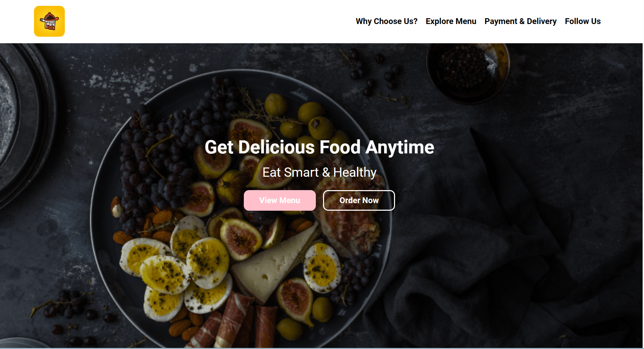This screenshot has width=644, height=349.
Task: Go to the Explore Menu section
Action: [x=451, y=21]
